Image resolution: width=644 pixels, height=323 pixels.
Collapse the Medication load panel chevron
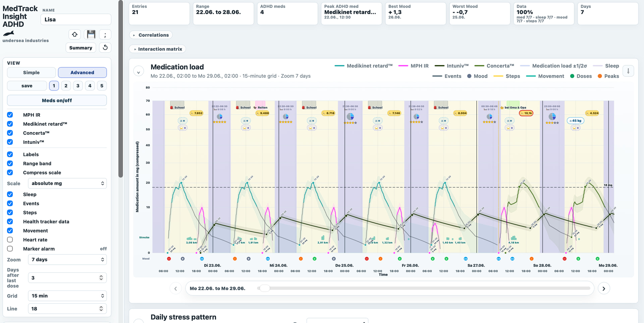(x=139, y=72)
